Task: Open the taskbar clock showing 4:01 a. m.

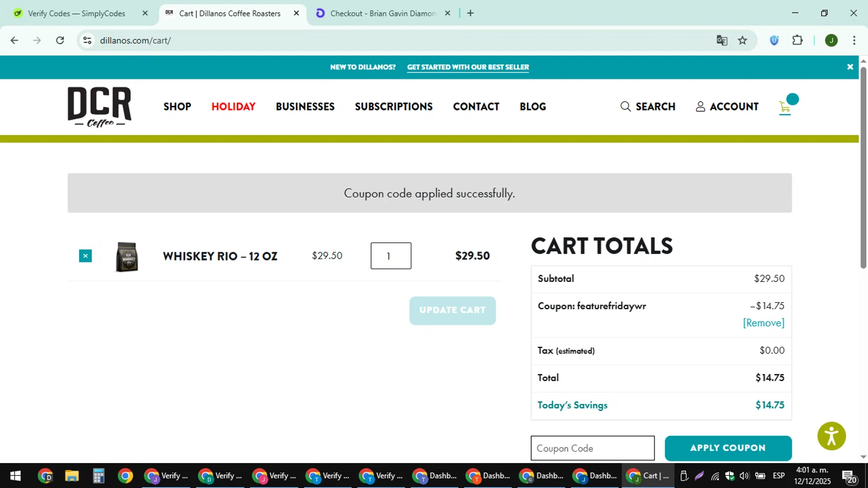Action: click(812, 476)
